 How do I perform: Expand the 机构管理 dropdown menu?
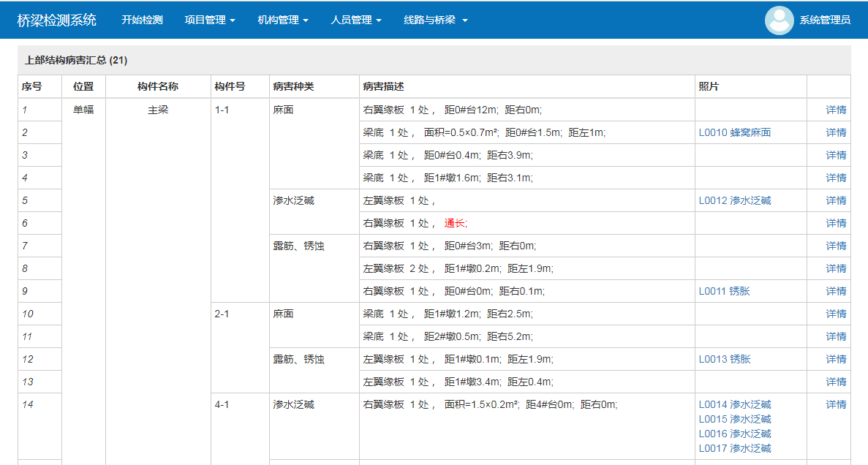(x=282, y=20)
